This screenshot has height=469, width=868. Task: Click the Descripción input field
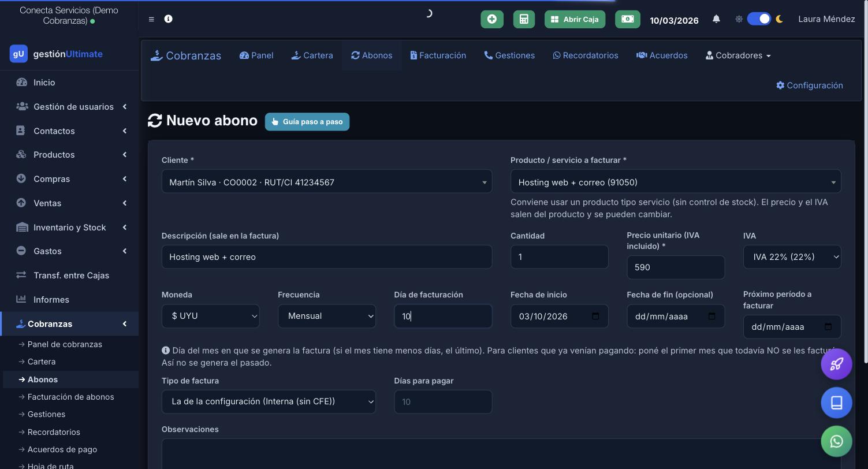pos(327,257)
